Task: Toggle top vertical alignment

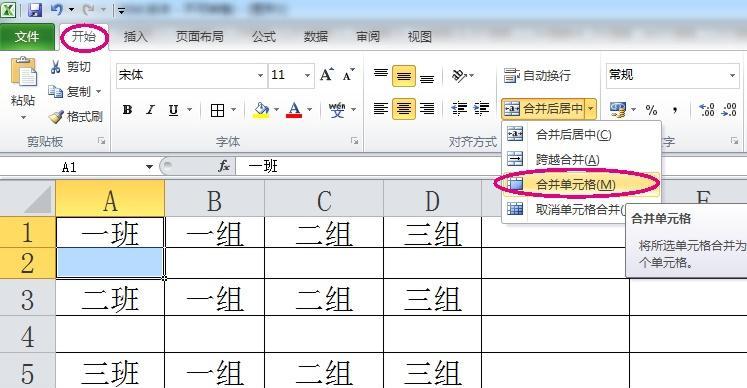Action: [380, 75]
